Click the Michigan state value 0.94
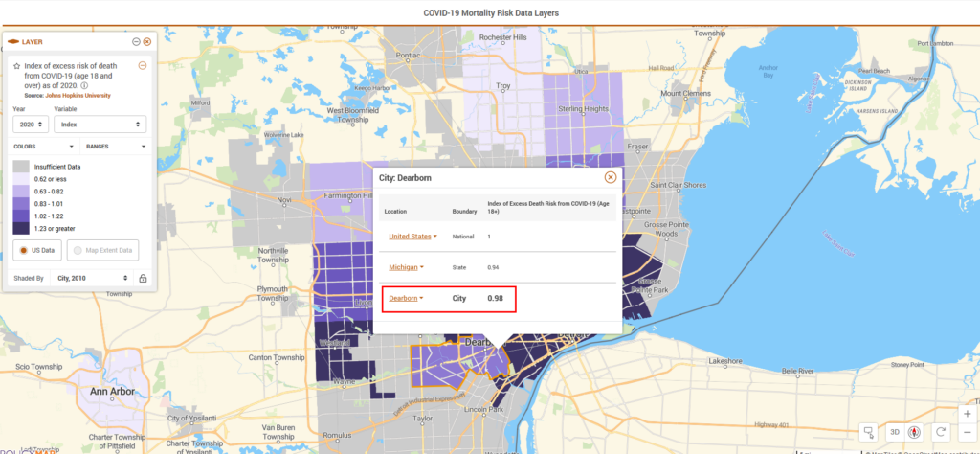This screenshot has height=454, width=980. [493, 267]
